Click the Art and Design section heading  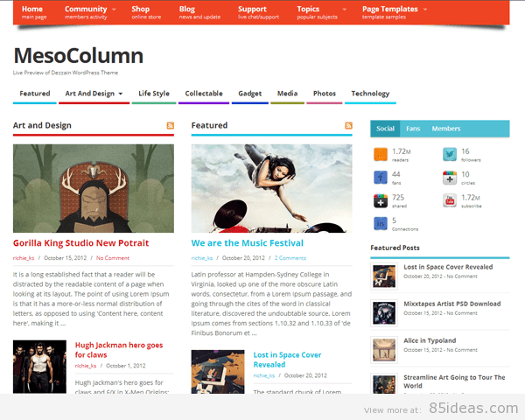(x=42, y=125)
